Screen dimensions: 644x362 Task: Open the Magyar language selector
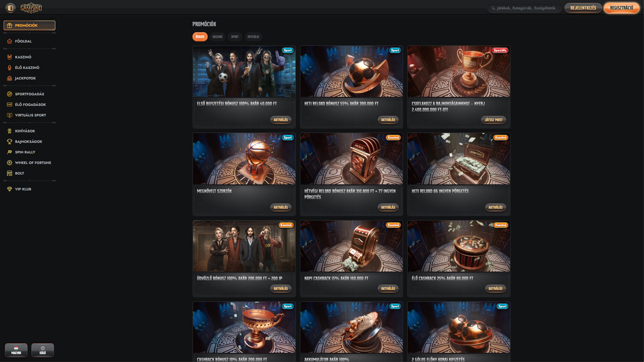[x=16, y=350]
